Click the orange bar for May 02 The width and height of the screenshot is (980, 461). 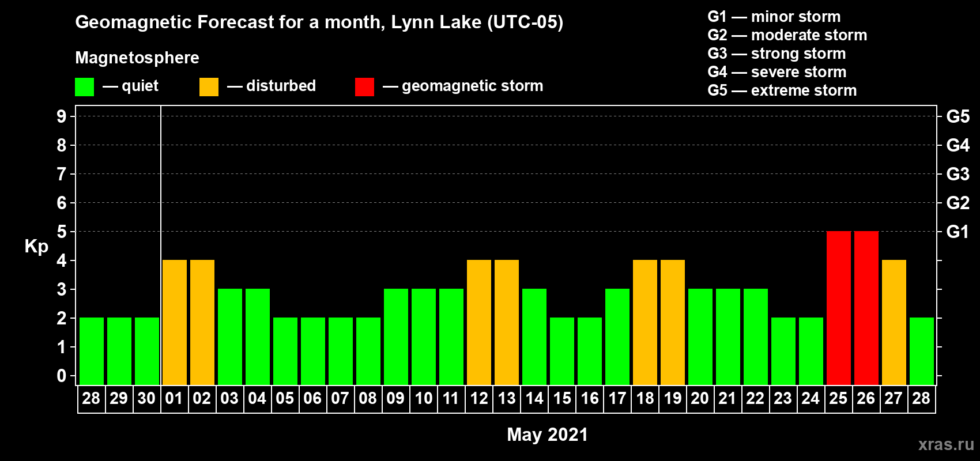pyautogui.click(x=202, y=322)
